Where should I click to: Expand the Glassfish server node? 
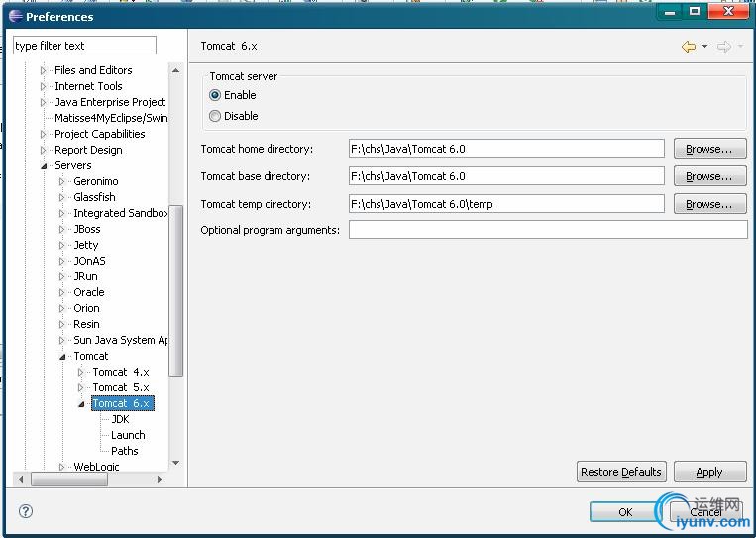pyautogui.click(x=61, y=198)
